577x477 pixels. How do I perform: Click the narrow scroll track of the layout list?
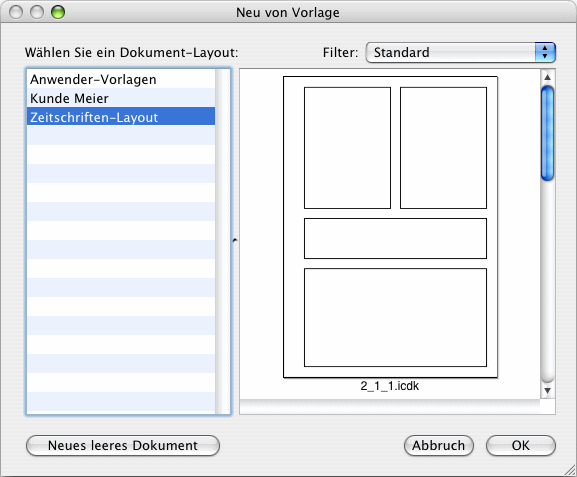pyautogui.click(x=222, y=241)
